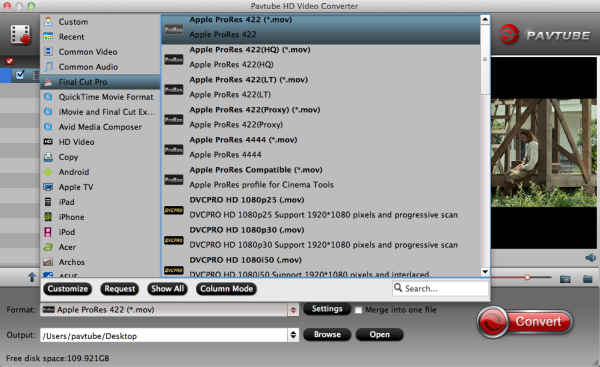The width and height of the screenshot is (600, 367).
Task: Click the Convert button
Action: (525, 322)
